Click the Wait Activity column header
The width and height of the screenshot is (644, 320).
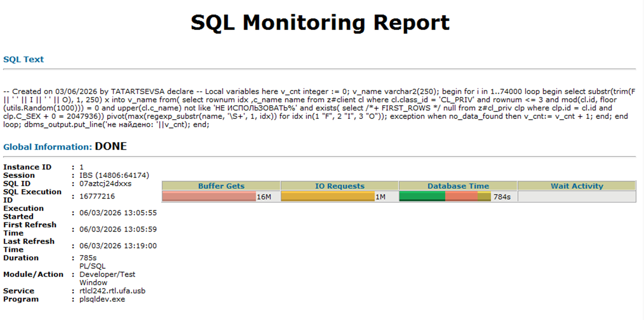577,186
